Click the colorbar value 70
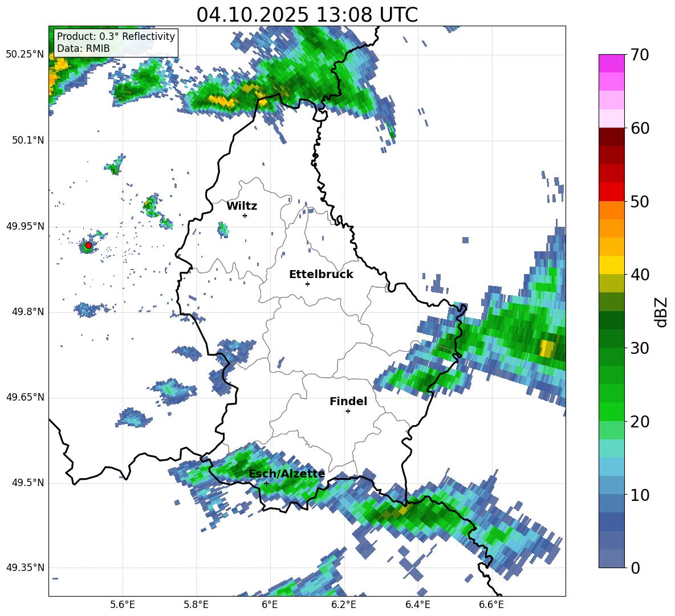This screenshot has width=675, height=616. tap(640, 55)
